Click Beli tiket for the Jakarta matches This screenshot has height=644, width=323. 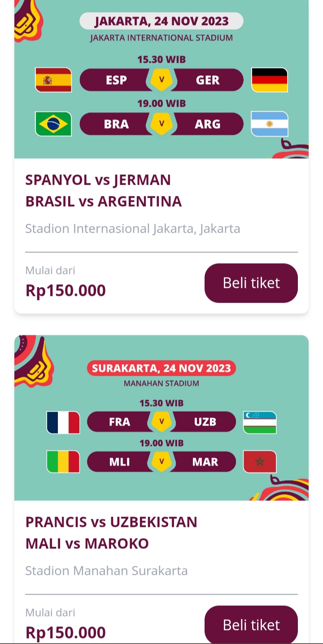pyautogui.click(x=251, y=283)
